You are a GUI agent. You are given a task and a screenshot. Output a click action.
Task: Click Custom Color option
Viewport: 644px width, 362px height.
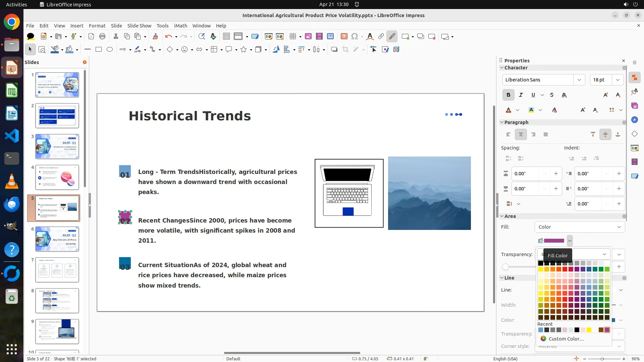(566, 339)
